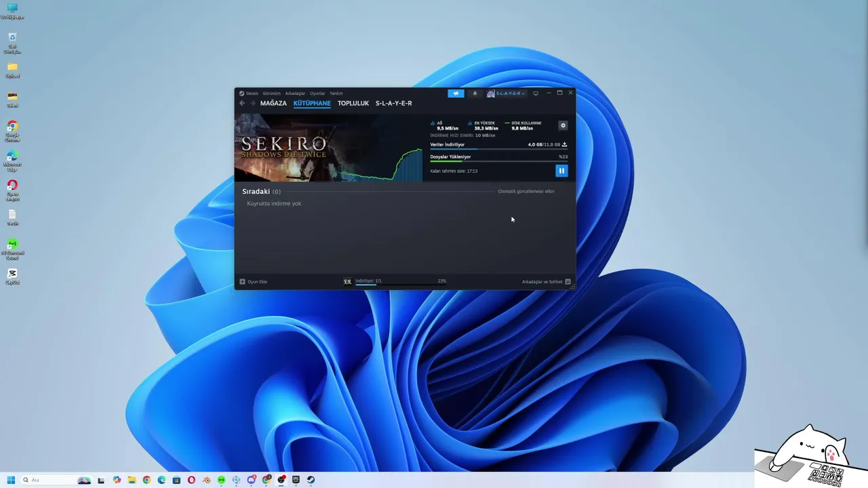Click the DİSK KULLANIMI 9,8 MB/sn statistic
Viewport: 868px width, 488px height.
[523, 125]
